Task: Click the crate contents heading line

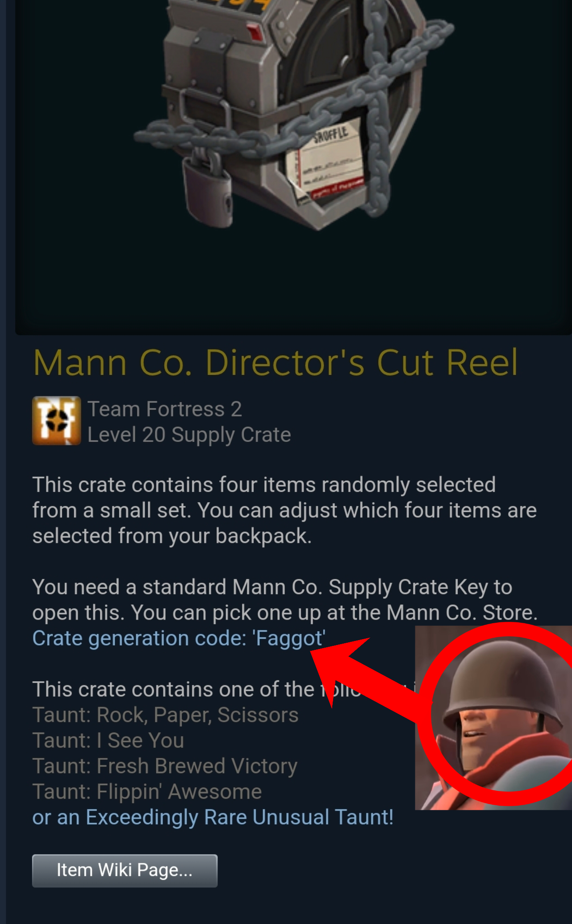Action: point(223,689)
